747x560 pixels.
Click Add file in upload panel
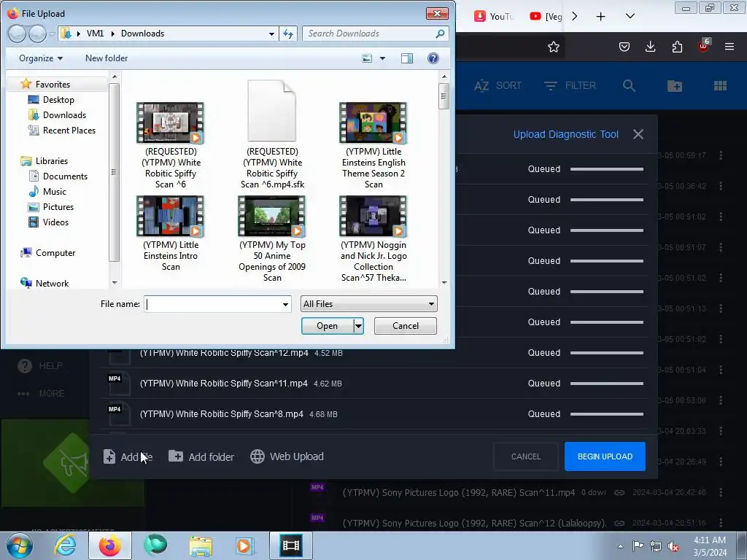(x=128, y=456)
